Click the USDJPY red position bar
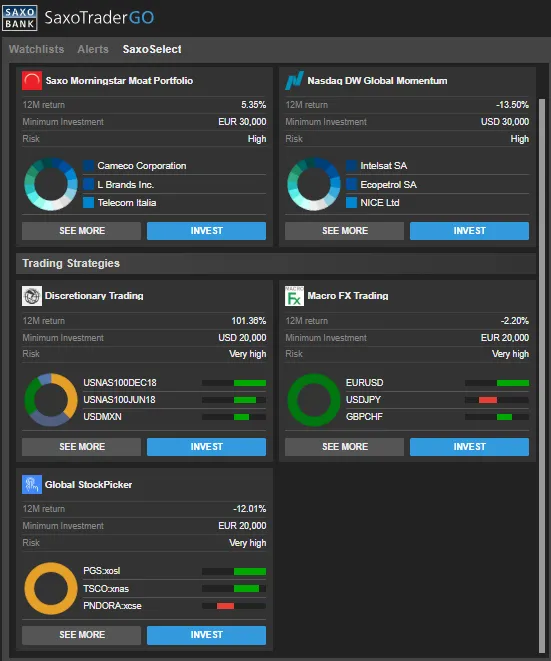551x661 pixels. tap(488, 400)
